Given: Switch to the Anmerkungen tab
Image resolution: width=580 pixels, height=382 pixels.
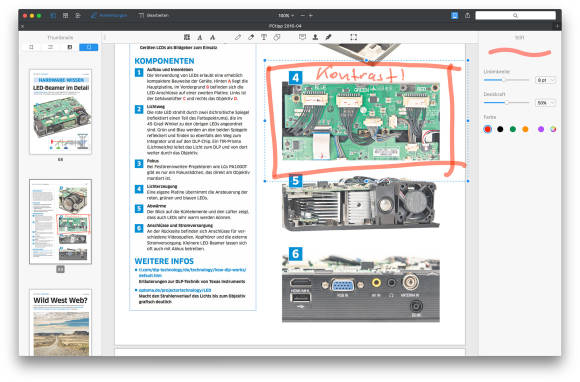Looking at the screenshot, I should [x=109, y=15].
